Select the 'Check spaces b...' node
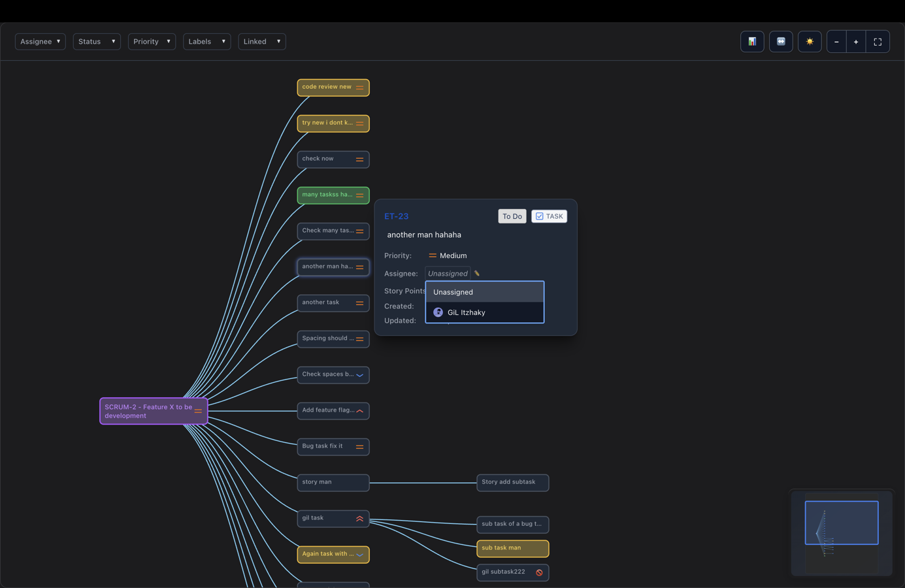 333,375
